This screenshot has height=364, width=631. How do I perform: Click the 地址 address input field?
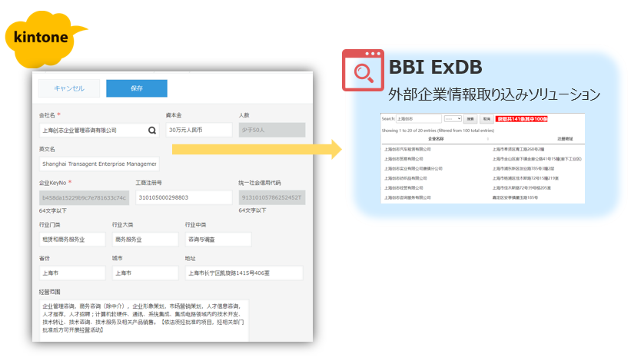point(243,273)
